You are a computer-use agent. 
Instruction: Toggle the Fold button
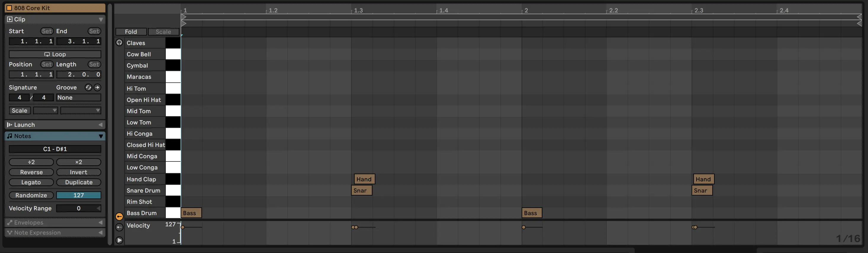131,32
